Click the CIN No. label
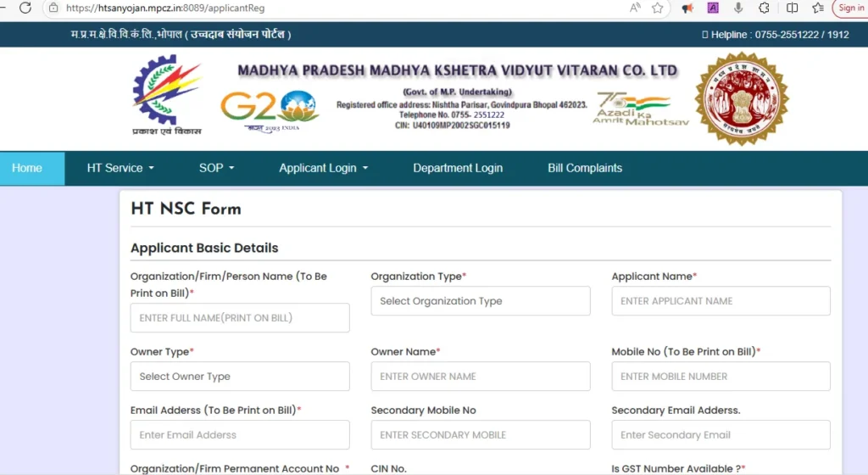 [x=388, y=468]
